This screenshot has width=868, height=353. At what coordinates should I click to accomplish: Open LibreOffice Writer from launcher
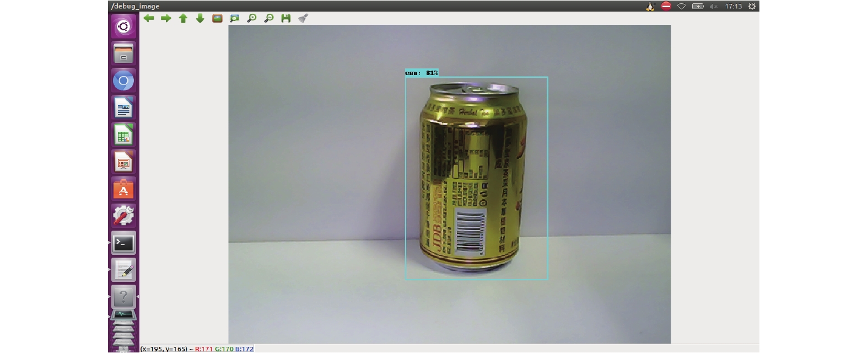click(123, 108)
